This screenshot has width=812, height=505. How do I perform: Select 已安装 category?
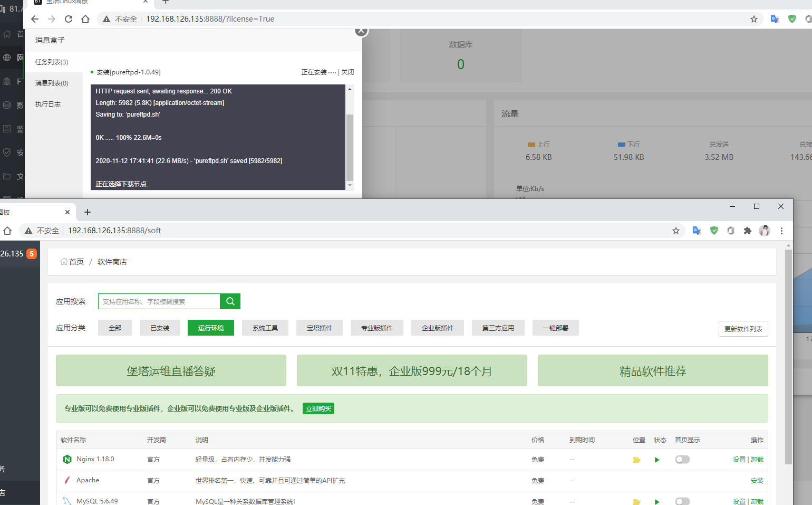click(160, 328)
